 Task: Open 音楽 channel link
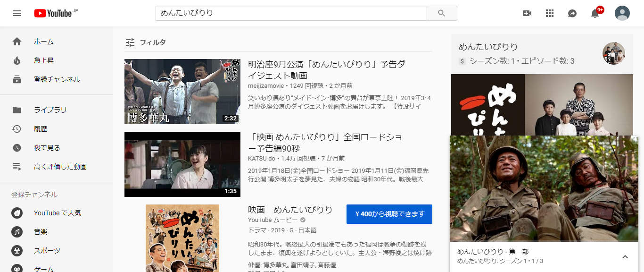[x=41, y=232]
